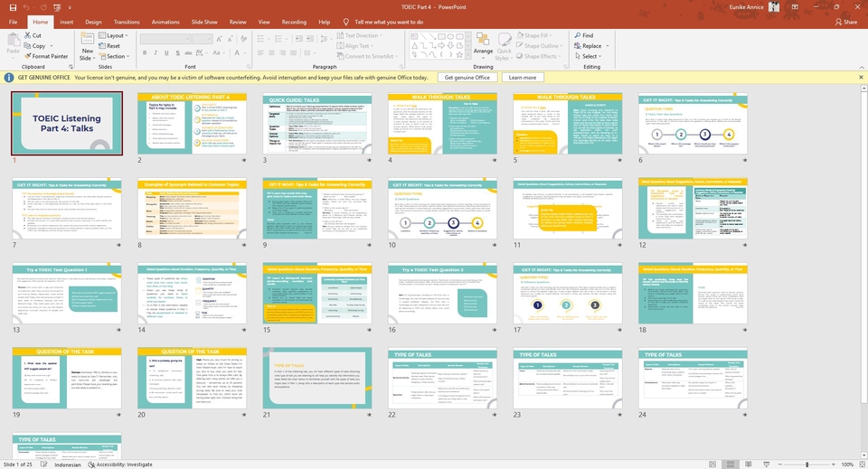Cut the selection with the scissors button
This screenshot has width=868, height=469.
33,35
